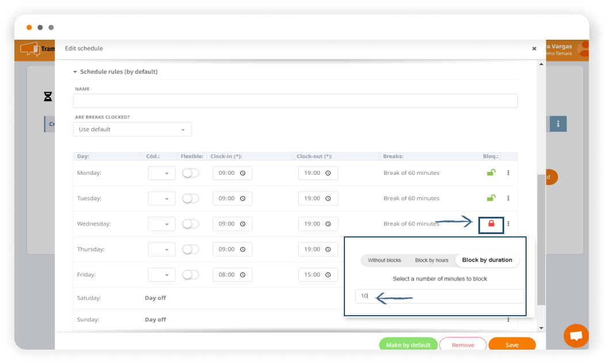The width and height of the screenshot is (610, 364).
Task: Open Sunday's three-dot options menu
Action: pos(508,320)
